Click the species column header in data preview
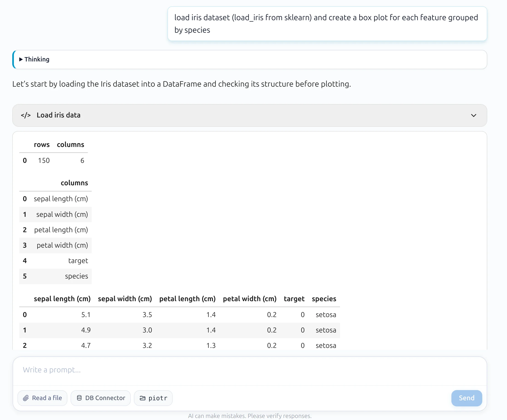This screenshot has height=420, width=507. click(x=324, y=299)
